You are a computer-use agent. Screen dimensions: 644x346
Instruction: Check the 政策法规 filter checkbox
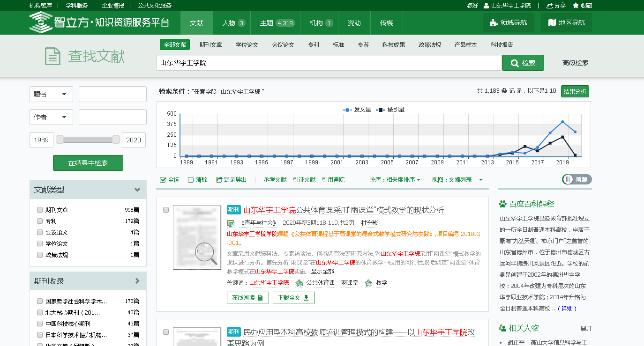[40, 255]
